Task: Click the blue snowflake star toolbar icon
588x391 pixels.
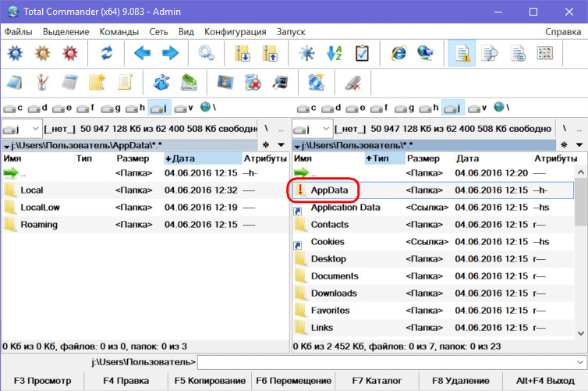Action: [x=306, y=53]
